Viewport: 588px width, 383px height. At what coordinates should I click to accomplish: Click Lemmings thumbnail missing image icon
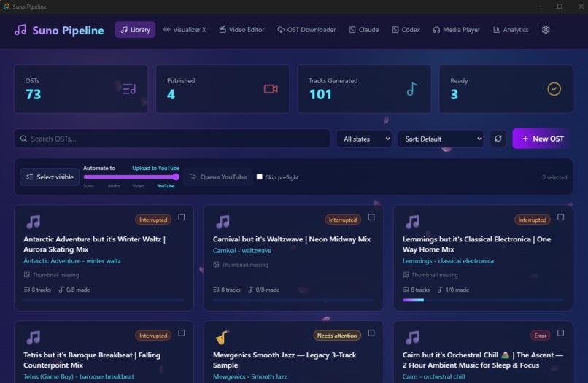tap(406, 275)
